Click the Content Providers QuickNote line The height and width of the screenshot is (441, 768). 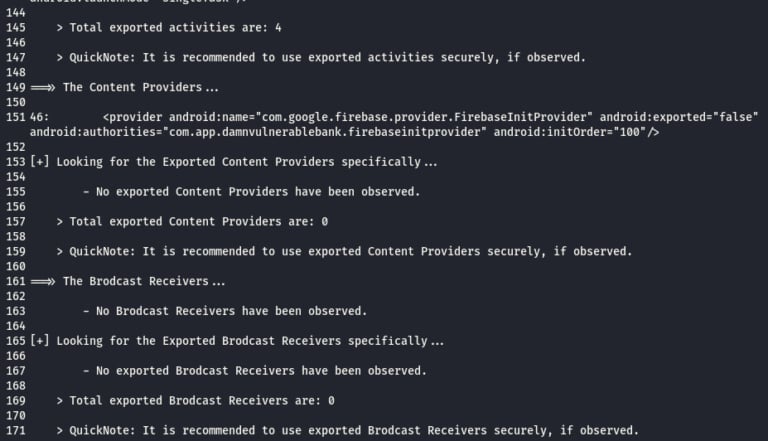point(344,252)
